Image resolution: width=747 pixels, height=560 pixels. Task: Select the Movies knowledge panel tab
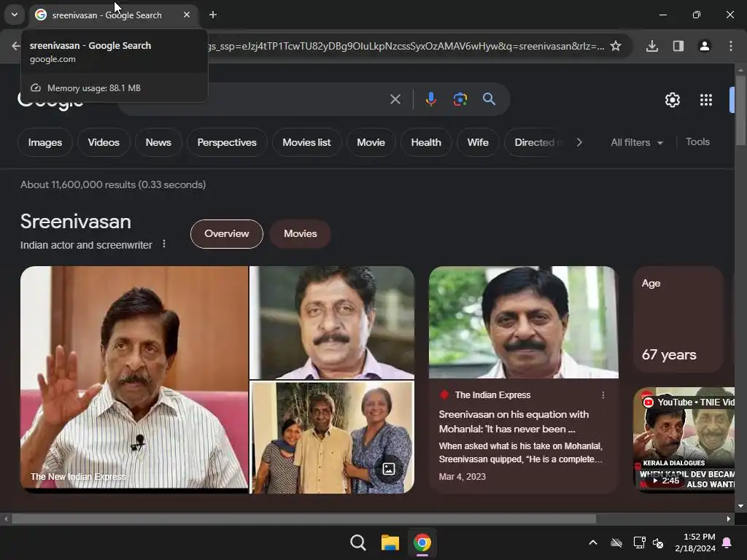tap(300, 234)
